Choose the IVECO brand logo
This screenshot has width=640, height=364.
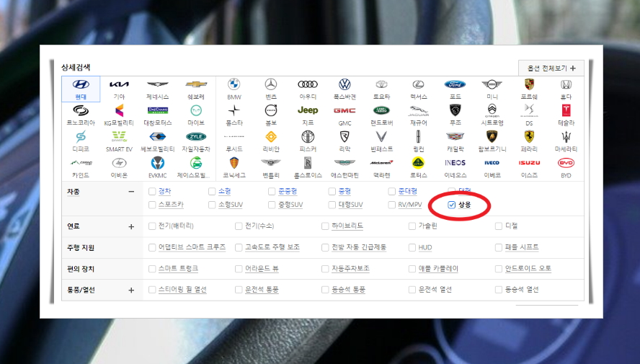pyautogui.click(x=492, y=162)
